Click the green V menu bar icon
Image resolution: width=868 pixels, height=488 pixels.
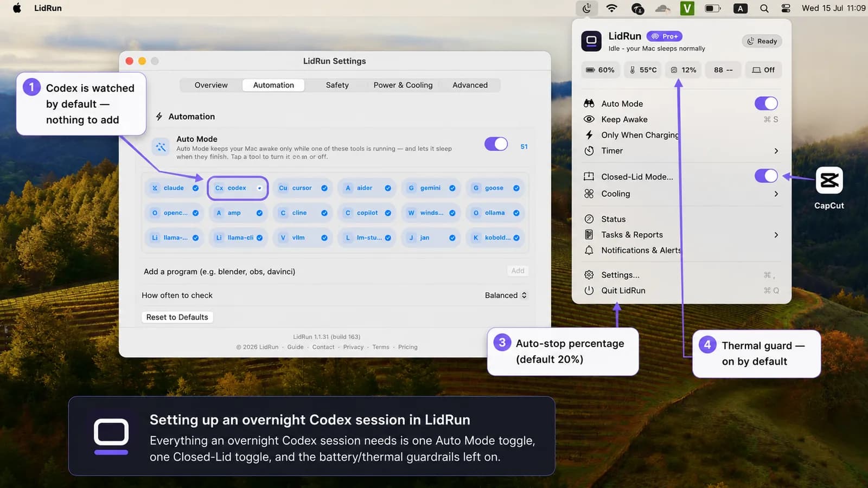click(687, 8)
